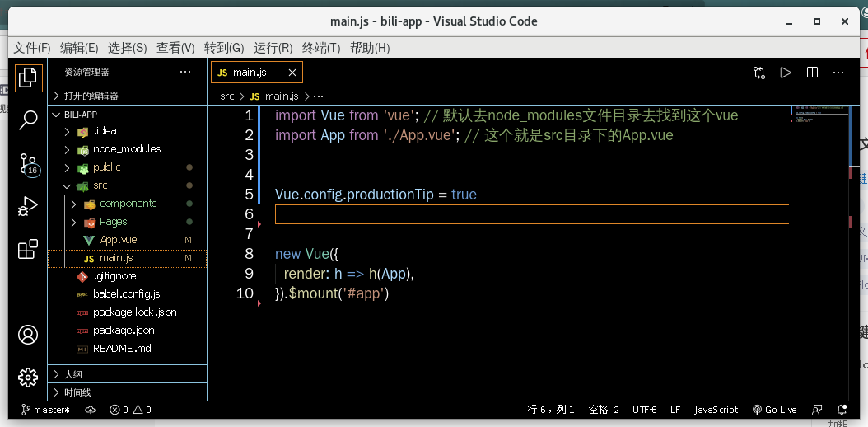Open the 运行(R) menu
The image size is (868, 427).
[x=273, y=48]
